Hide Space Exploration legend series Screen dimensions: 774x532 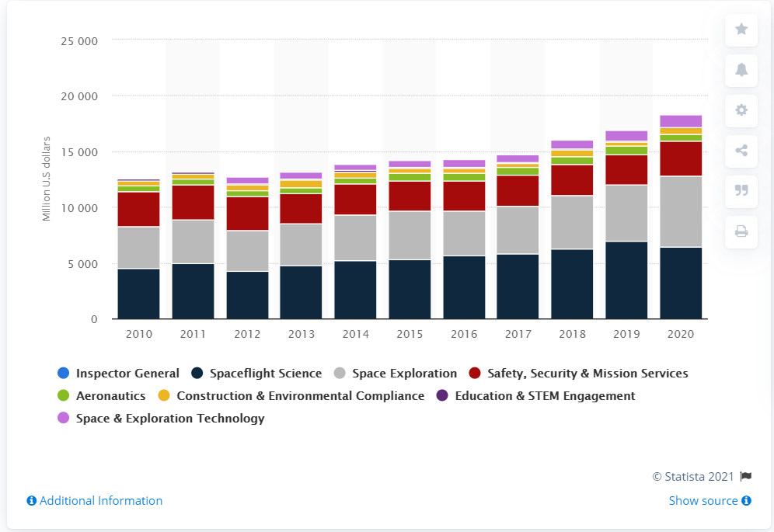396,373
